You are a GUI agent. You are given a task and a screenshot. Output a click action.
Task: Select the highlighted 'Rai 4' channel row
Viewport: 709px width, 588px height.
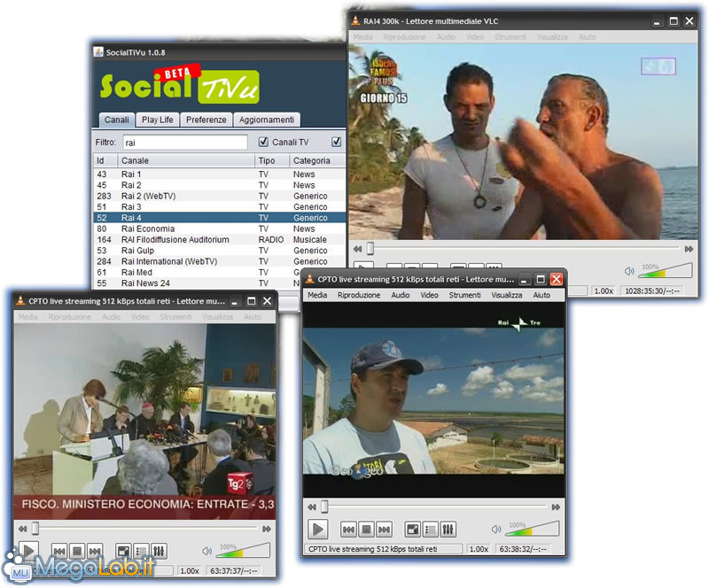(219, 218)
